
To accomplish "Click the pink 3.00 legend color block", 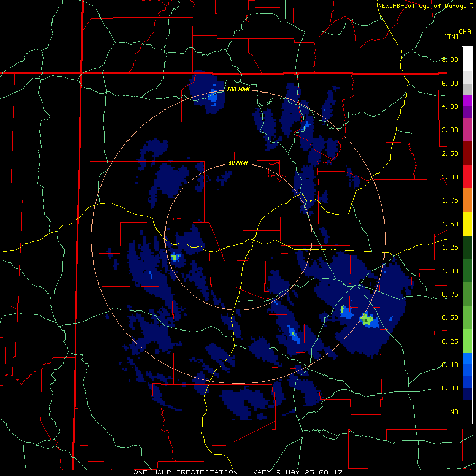I will [x=467, y=130].
